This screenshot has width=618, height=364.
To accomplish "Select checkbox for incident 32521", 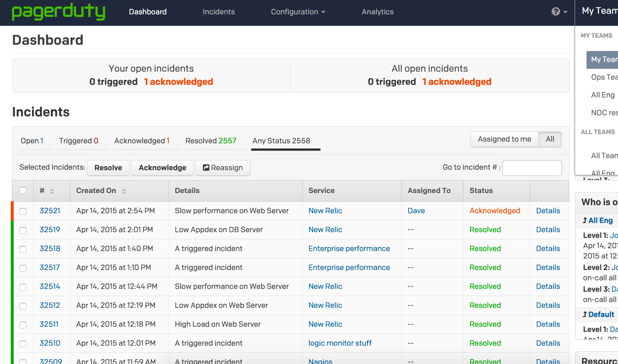I will 23,211.
